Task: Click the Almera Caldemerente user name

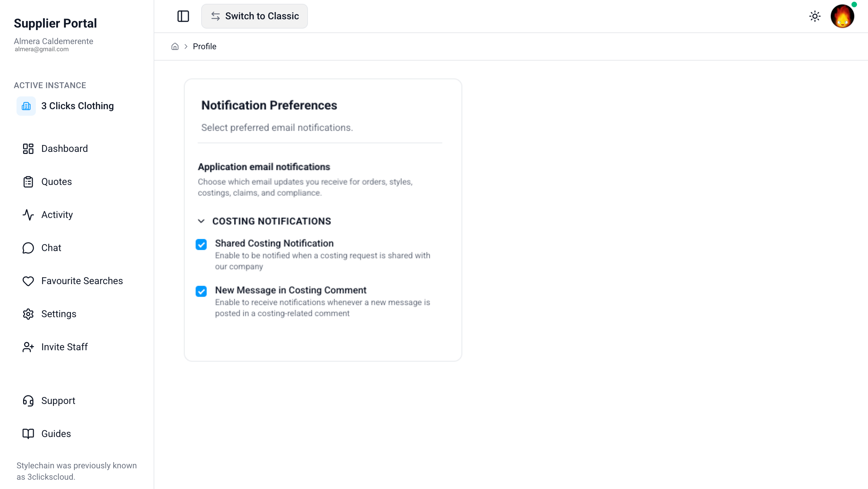Action: 53,41
